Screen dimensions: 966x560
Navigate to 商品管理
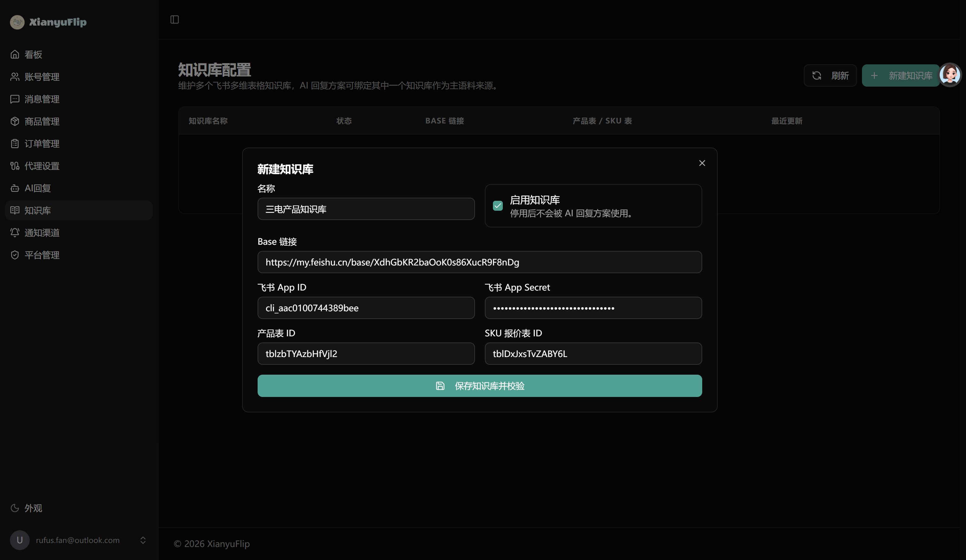[x=79, y=121]
